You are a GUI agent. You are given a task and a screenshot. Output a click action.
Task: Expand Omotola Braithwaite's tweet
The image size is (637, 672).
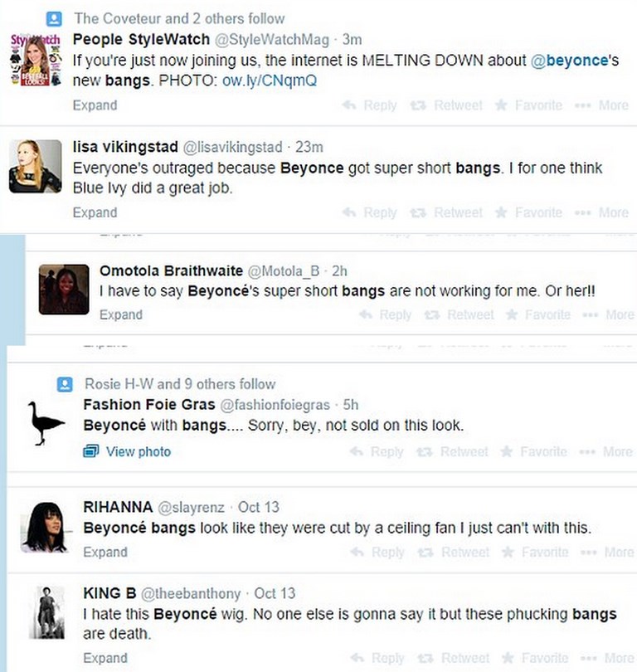point(121,314)
